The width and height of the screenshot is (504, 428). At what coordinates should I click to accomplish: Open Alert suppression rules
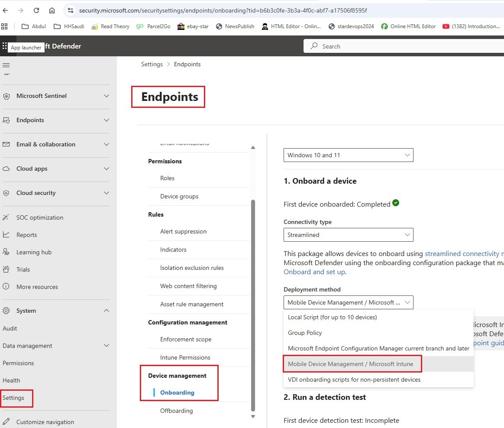(184, 231)
